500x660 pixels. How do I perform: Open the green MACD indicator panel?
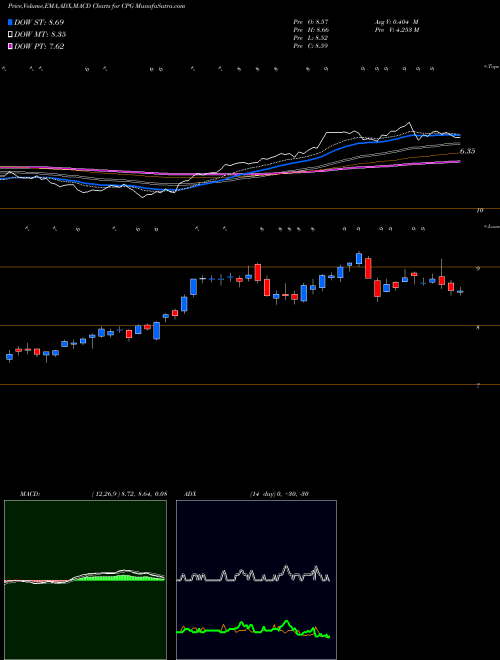tap(85, 580)
